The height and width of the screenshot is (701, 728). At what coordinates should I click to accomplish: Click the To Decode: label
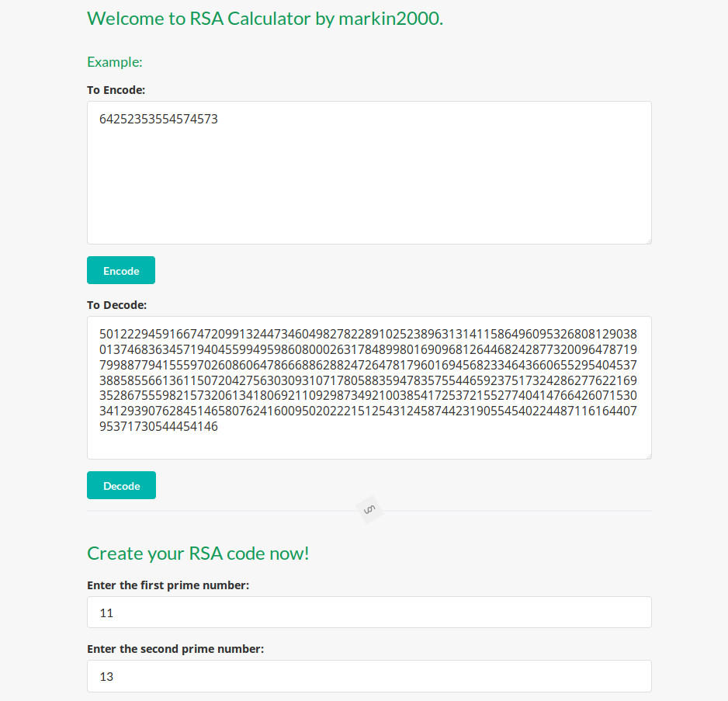[116, 305]
